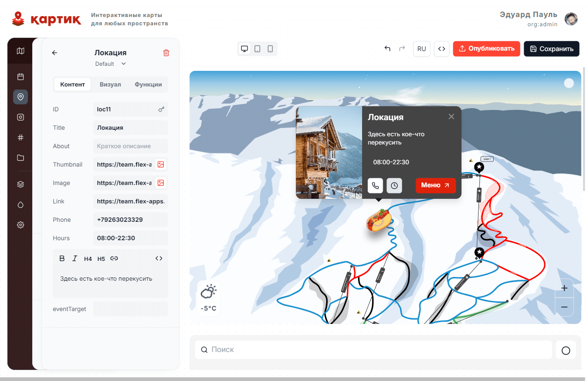Open the layers icon in sidebar
This screenshot has height=381, width=588.
(x=20, y=185)
